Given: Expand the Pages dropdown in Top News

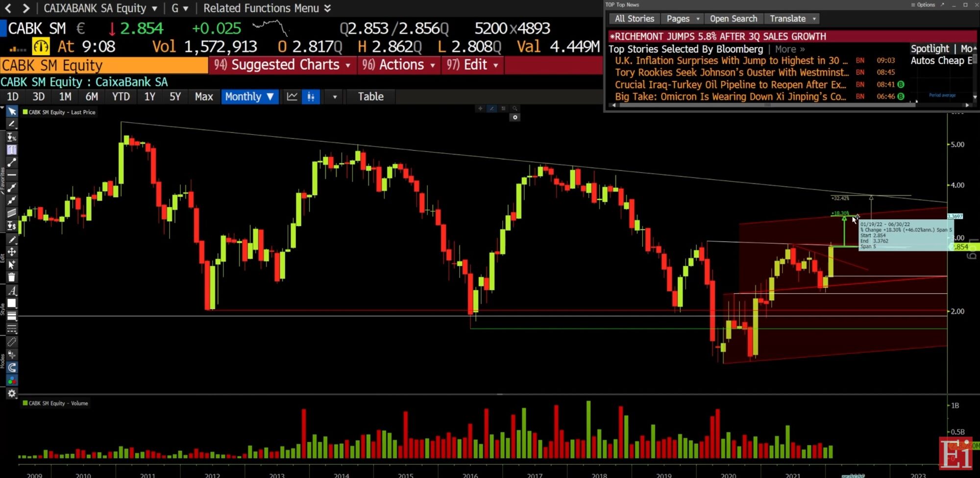Looking at the screenshot, I should point(683,19).
